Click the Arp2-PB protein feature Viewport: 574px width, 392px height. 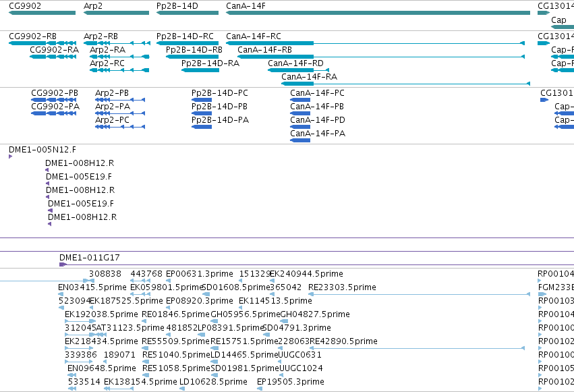tap(120, 100)
